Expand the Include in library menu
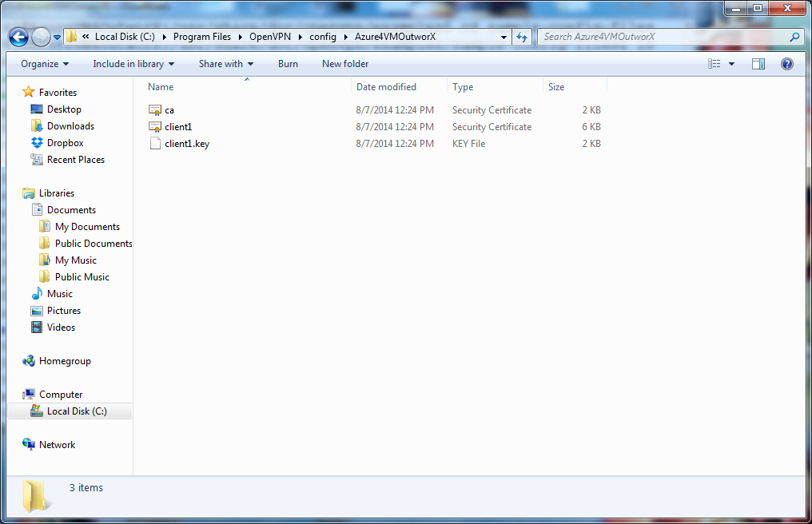 (133, 64)
